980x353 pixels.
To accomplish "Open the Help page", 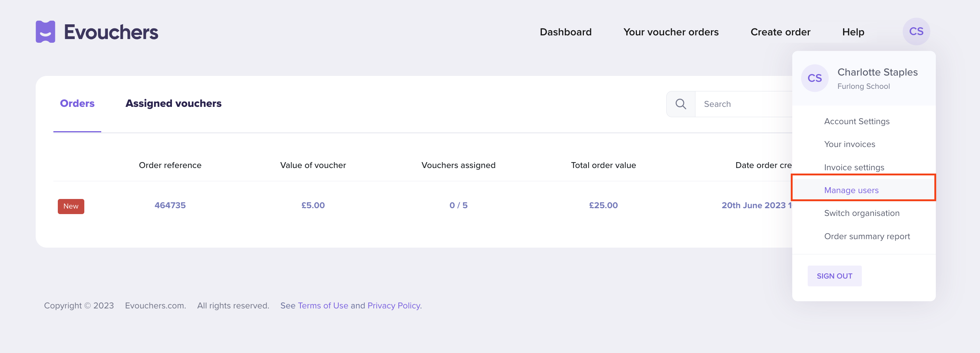I will tap(853, 32).
